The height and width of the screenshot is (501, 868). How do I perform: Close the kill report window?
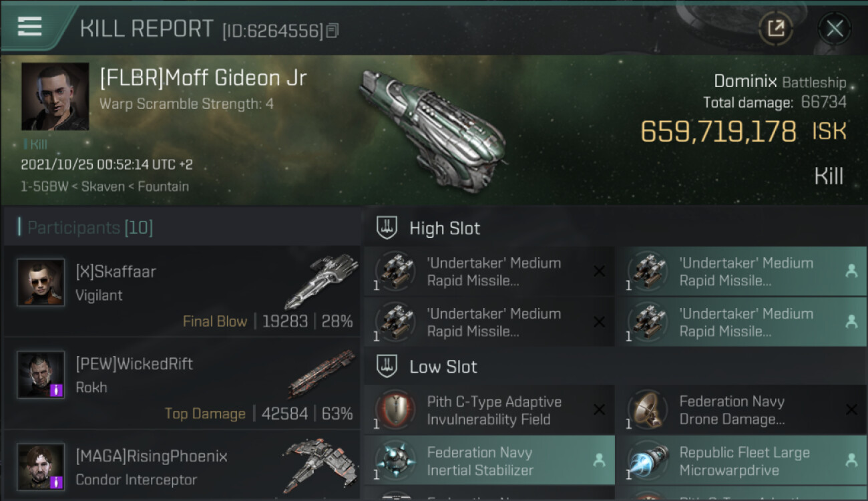click(835, 28)
